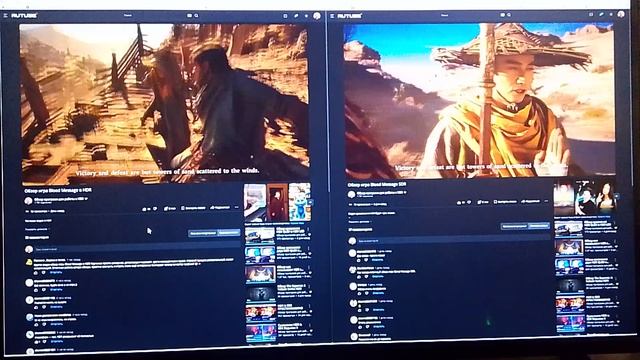
Task: Open first recommended video thumbnail in left sidebar
Action: [x=260, y=235]
